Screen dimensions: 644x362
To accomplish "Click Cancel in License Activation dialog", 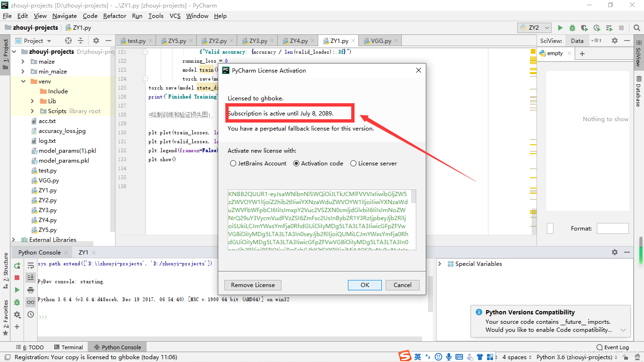I will pos(403,285).
